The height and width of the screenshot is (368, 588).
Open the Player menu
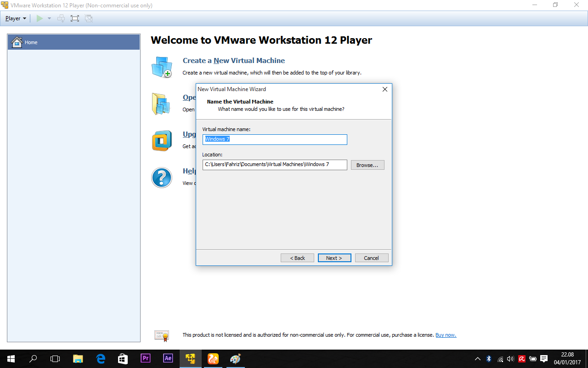[x=16, y=18]
